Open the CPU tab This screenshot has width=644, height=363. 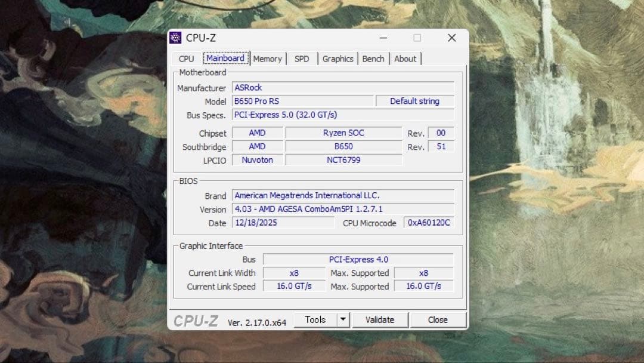(x=186, y=59)
